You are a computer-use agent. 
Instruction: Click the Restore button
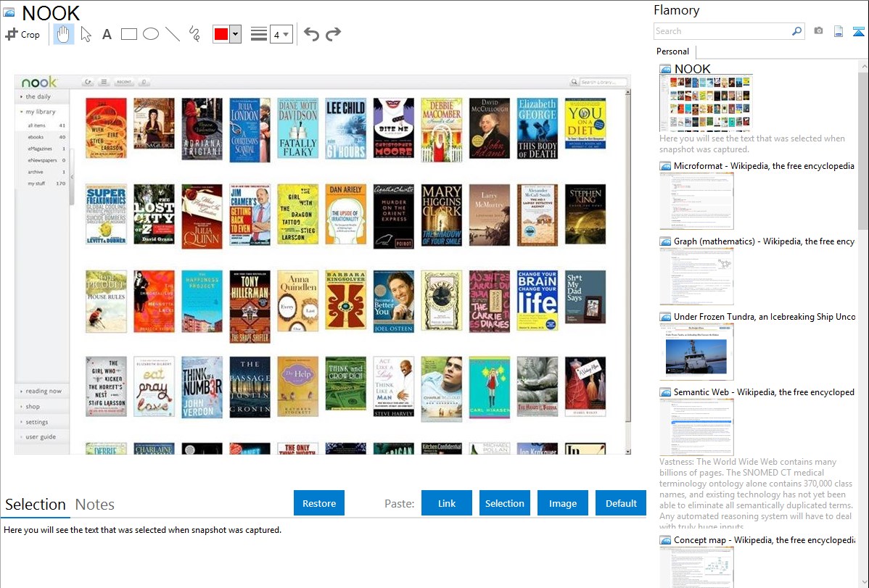point(319,503)
